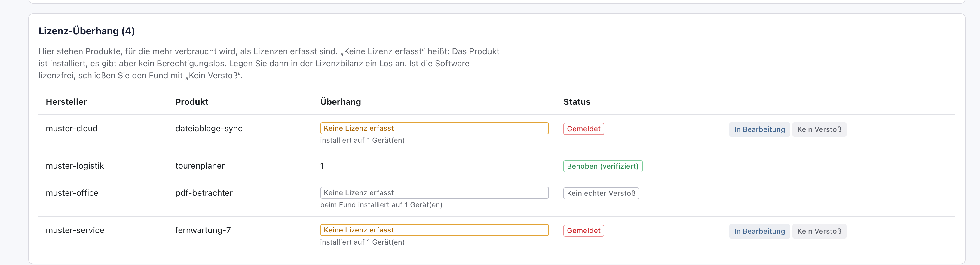Click Keine Lizenz erfasst badge for fernwartung-7

click(x=434, y=230)
